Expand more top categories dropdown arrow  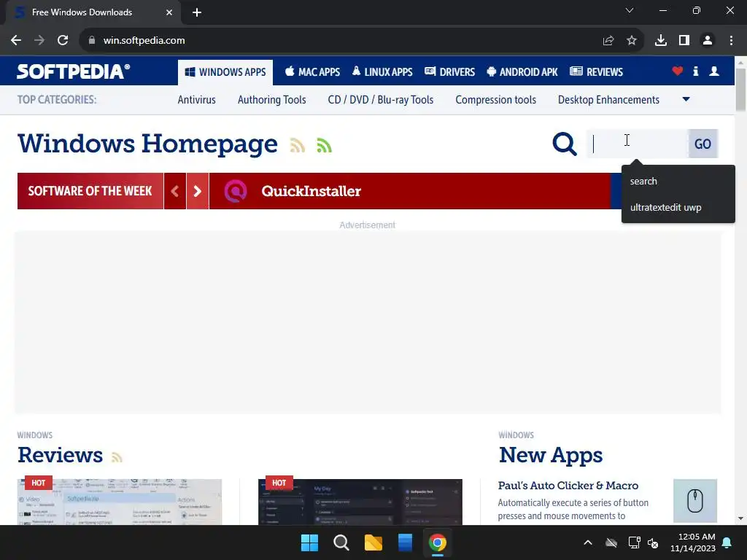(x=686, y=99)
